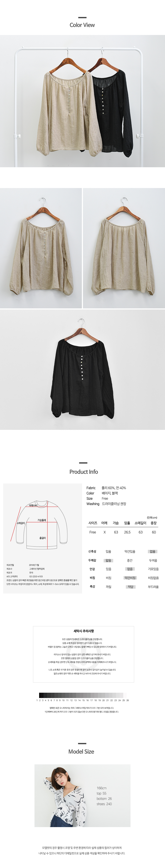Open the black blouse single photo
Viewport: 165px width, 868px height.
tap(82, 370)
